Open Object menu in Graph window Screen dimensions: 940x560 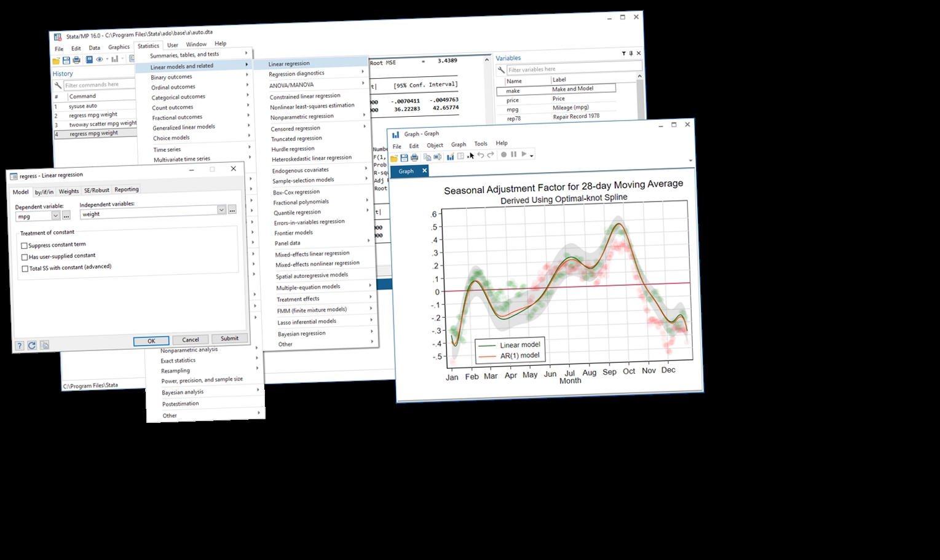435,145
